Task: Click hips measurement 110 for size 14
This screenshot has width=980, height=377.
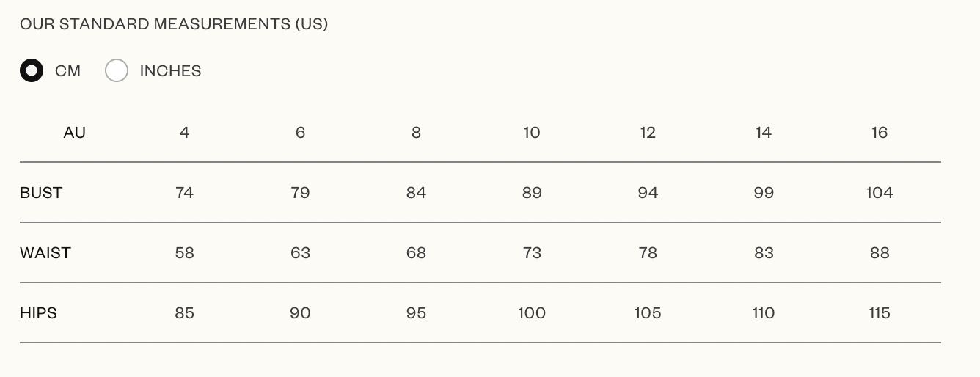Action: (764, 313)
